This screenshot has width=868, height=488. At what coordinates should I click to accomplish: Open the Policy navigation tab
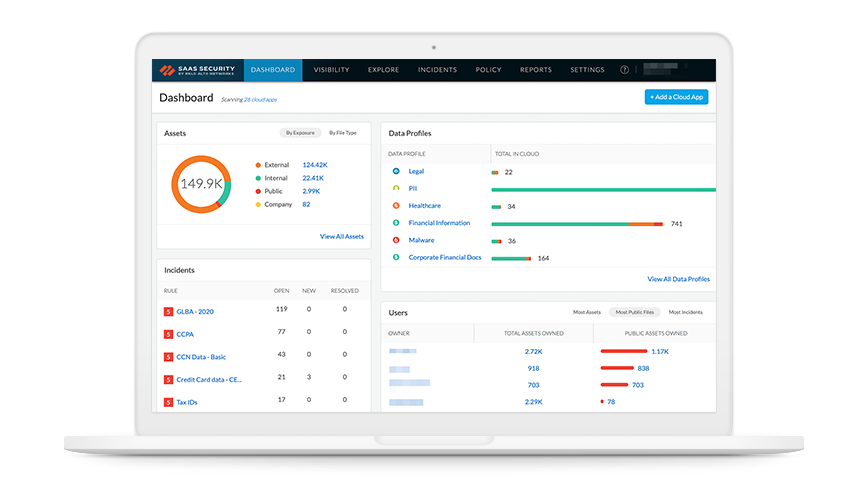point(488,70)
